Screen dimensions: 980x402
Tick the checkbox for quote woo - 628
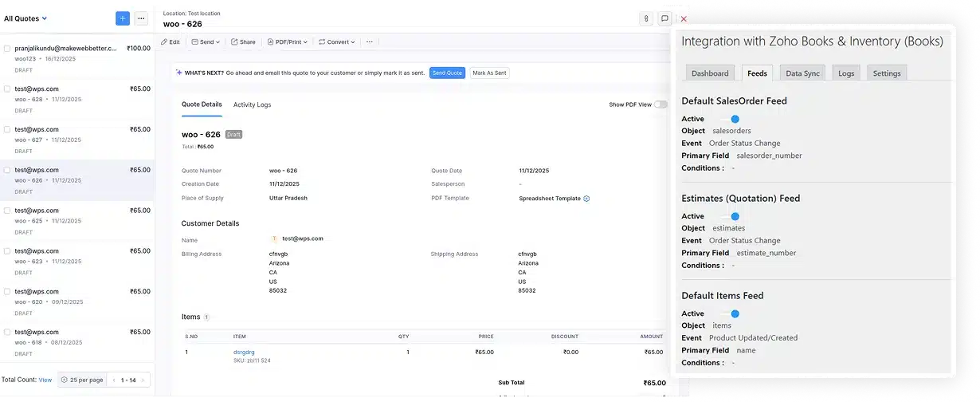pos(7,89)
